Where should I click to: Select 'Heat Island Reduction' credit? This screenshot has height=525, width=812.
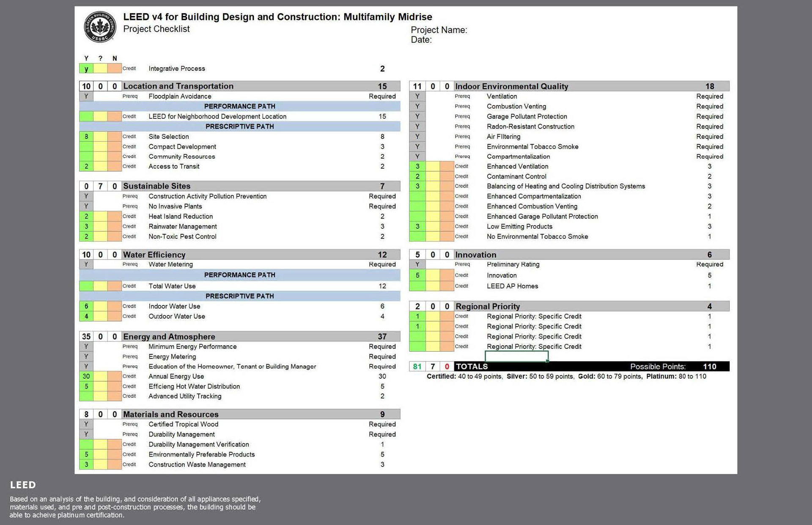click(181, 216)
